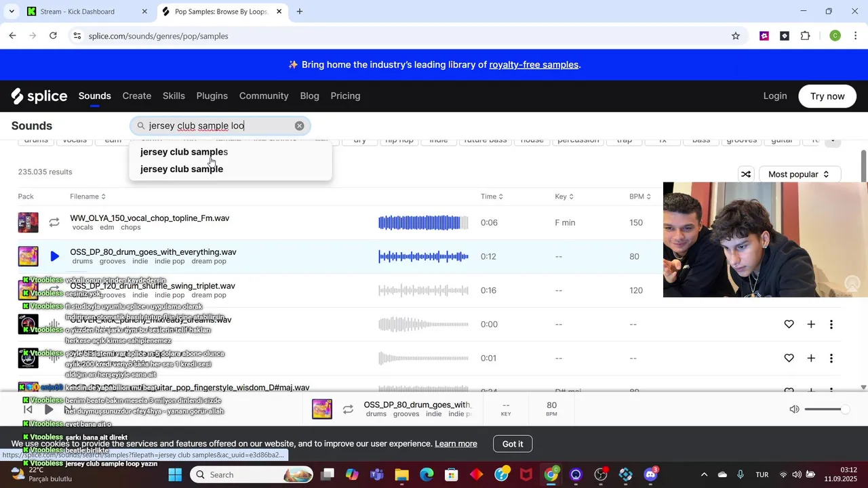
Task: Open the Community nav item
Action: pos(264,96)
